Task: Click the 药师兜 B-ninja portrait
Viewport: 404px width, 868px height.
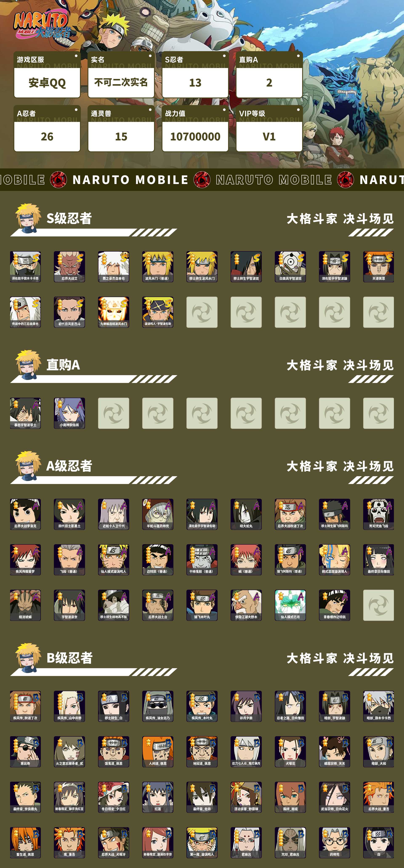Action: 334,843
